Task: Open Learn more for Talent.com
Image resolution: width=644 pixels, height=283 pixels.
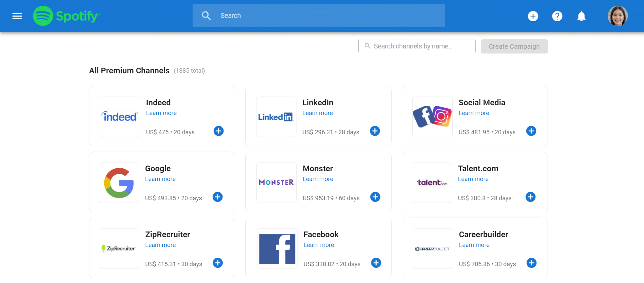Action: tap(473, 179)
